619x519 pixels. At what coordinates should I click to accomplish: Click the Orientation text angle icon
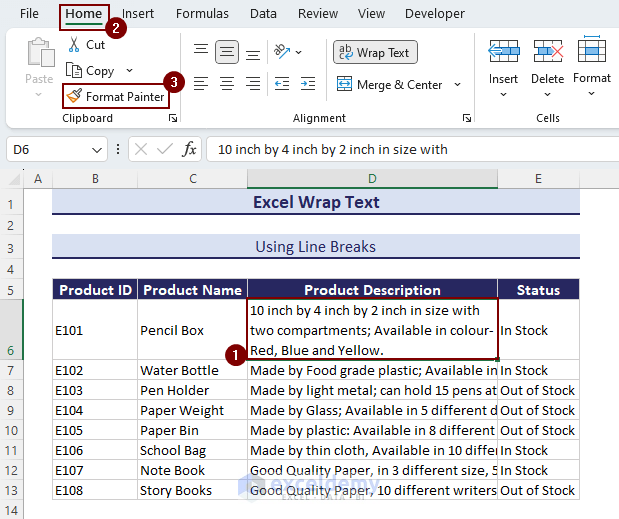[282, 51]
